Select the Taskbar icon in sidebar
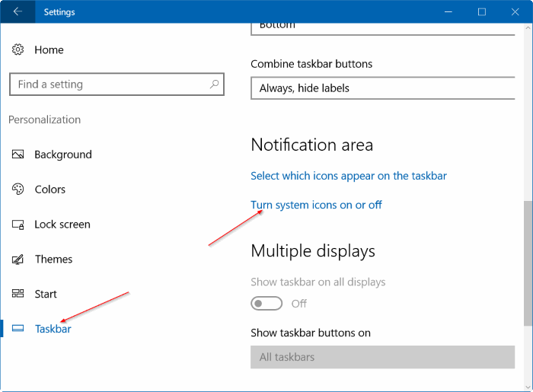 (18, 329)
